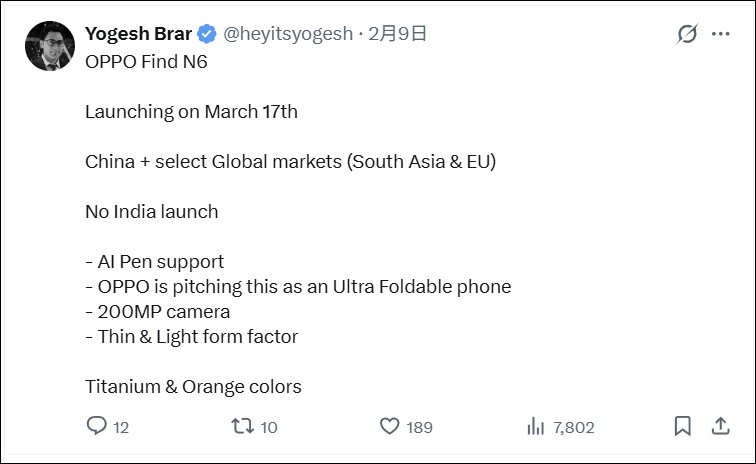Click the 2月9日 post date
Image resolution: width=756 pixels, height=464 pixels.
tap(397, 34)
